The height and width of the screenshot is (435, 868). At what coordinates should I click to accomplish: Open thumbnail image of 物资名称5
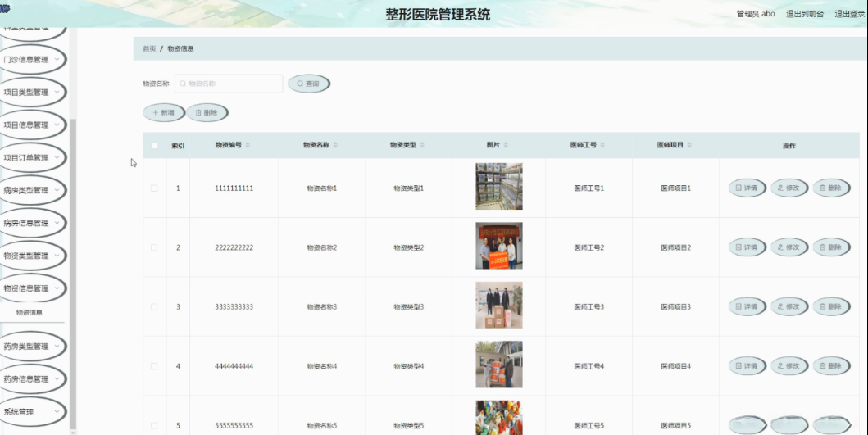coord(499,418)
